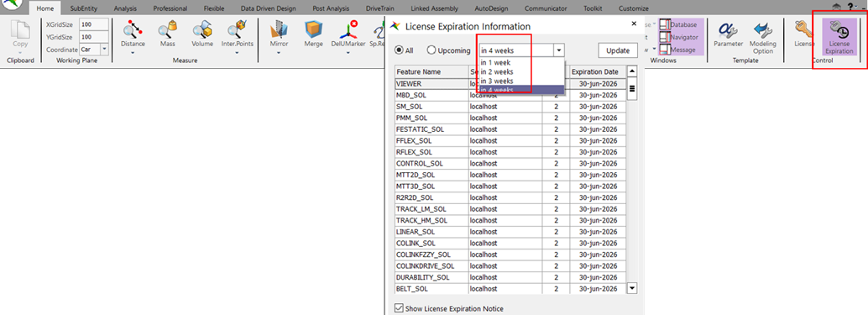
Task: Close the License Expiration Information dialog
Action: point(634,24)
